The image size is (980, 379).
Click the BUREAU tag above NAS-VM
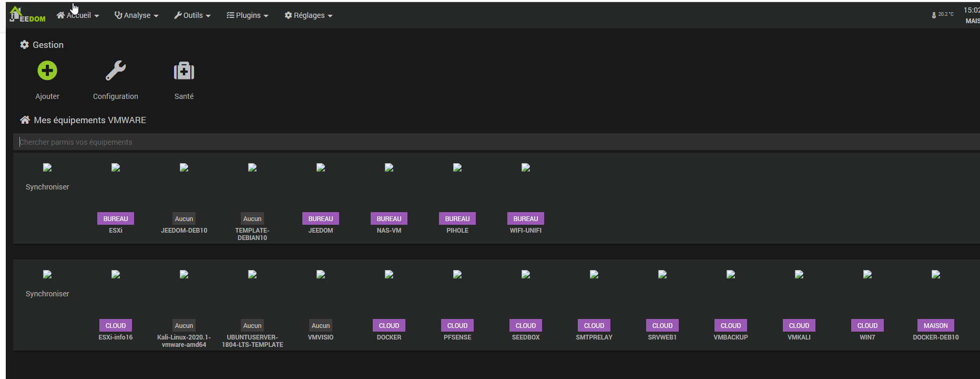pyautogui.click(x=389, y=218)
